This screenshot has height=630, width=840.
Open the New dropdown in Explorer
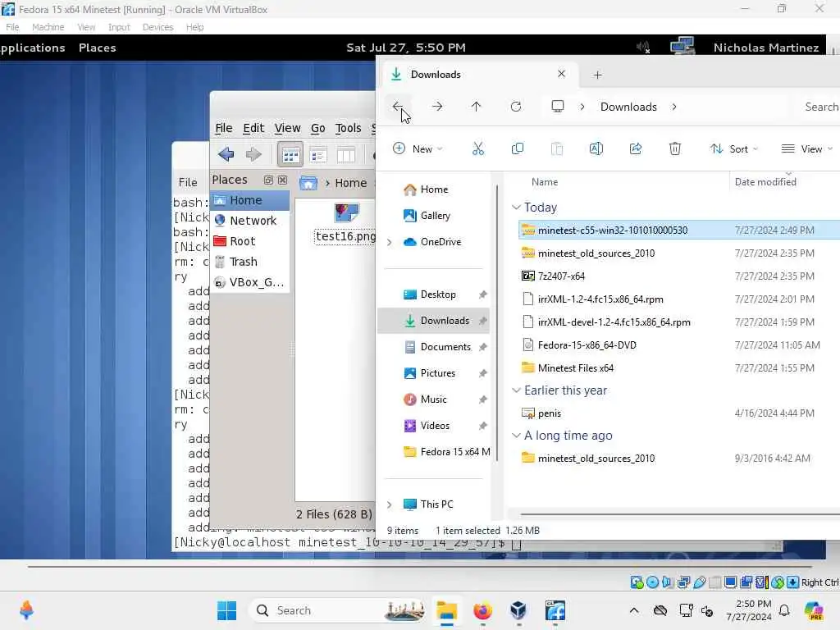[418, 149]
